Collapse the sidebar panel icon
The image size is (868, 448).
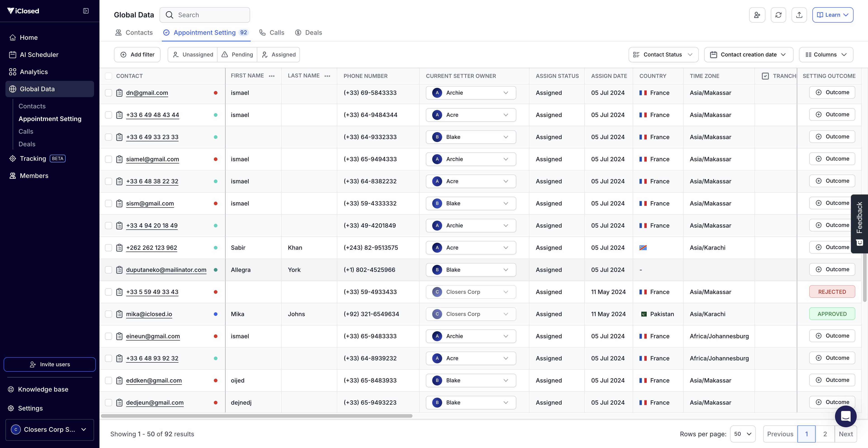point(86,11)
